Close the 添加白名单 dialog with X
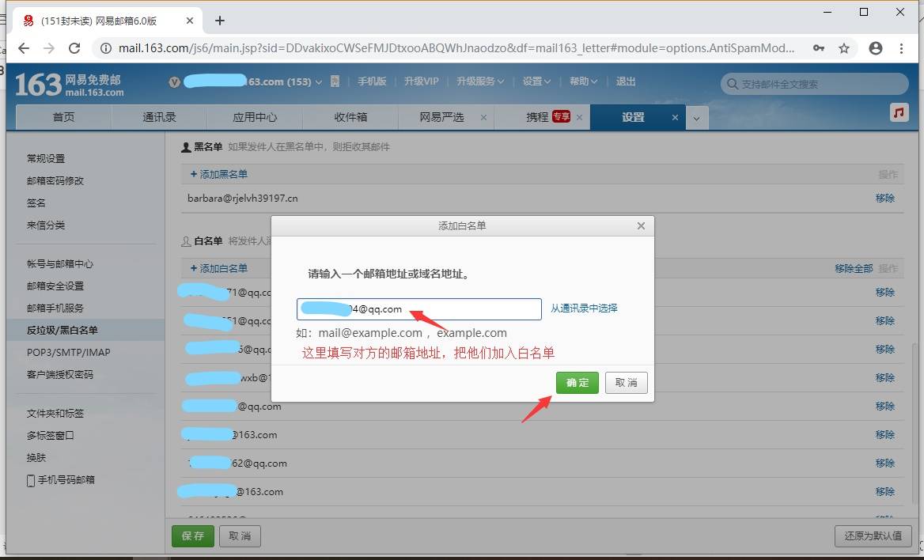This screenshot has height=560, width=924. 641,225
